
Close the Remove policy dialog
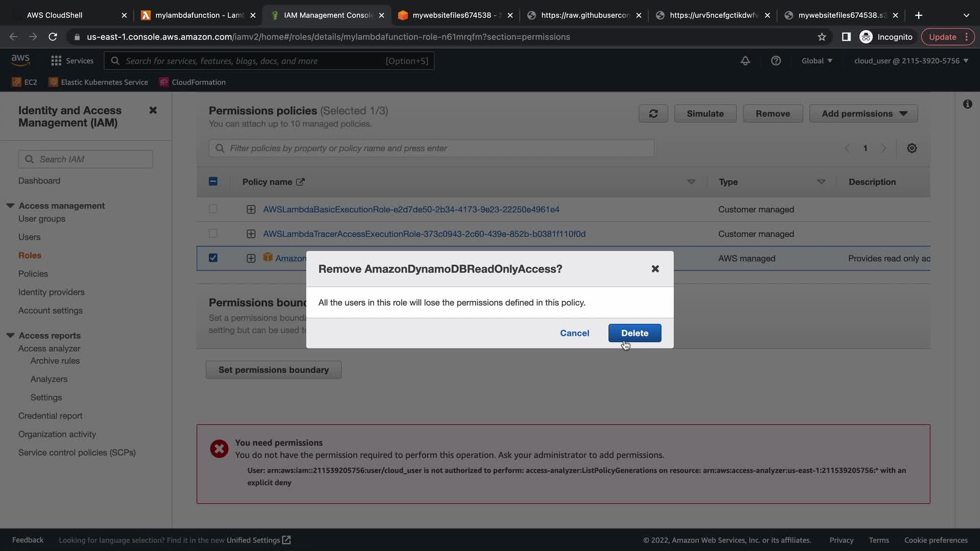pyautogui.click(x=655, y=269)
